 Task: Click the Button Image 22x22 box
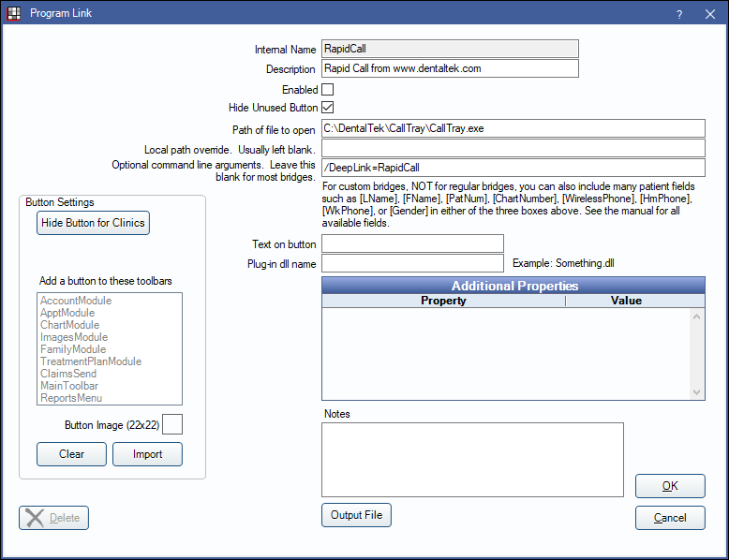pos(172,424)
